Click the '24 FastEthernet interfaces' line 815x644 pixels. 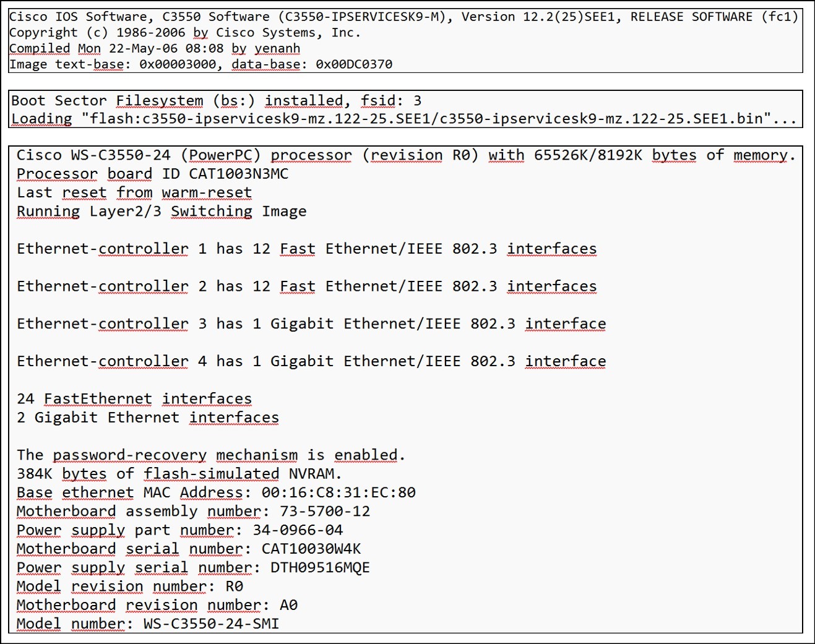(x=134, y=399)
